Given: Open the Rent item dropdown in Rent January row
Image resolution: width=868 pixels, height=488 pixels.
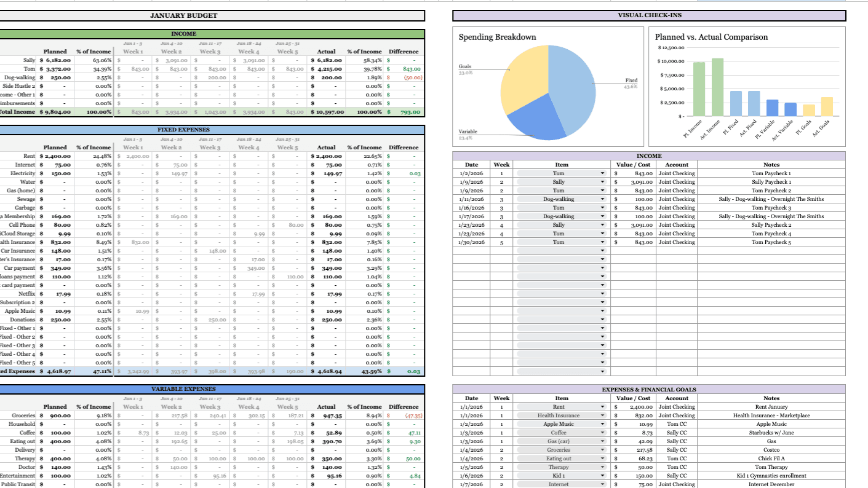Looking at the screenshot, I should 602,407.
